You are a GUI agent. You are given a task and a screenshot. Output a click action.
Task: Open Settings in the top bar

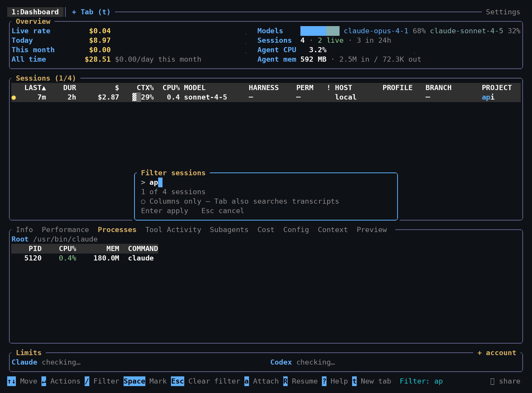[x=503, y=12]
